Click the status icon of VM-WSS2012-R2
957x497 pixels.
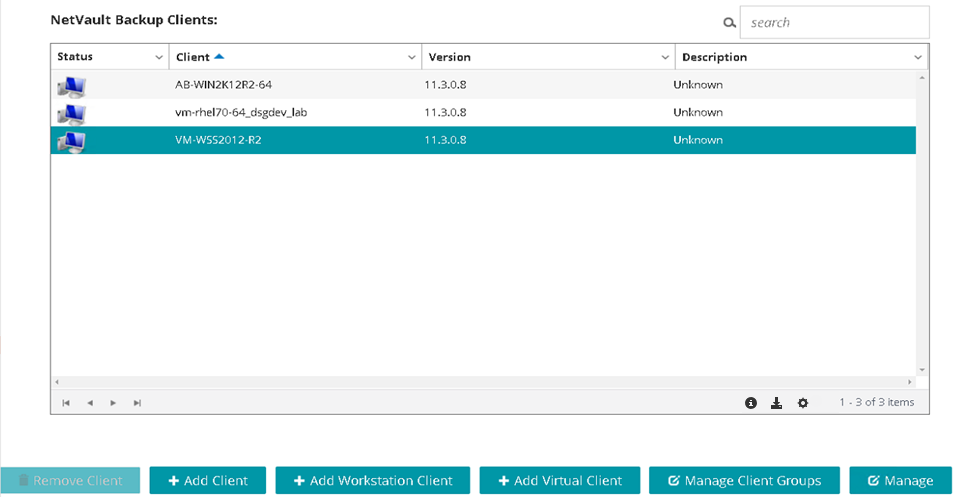pos(71,141)
